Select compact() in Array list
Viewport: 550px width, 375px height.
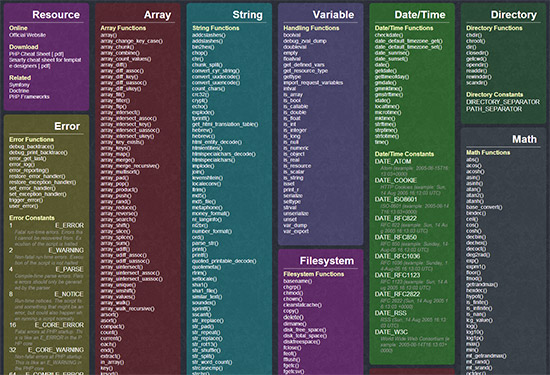point(112,327)
